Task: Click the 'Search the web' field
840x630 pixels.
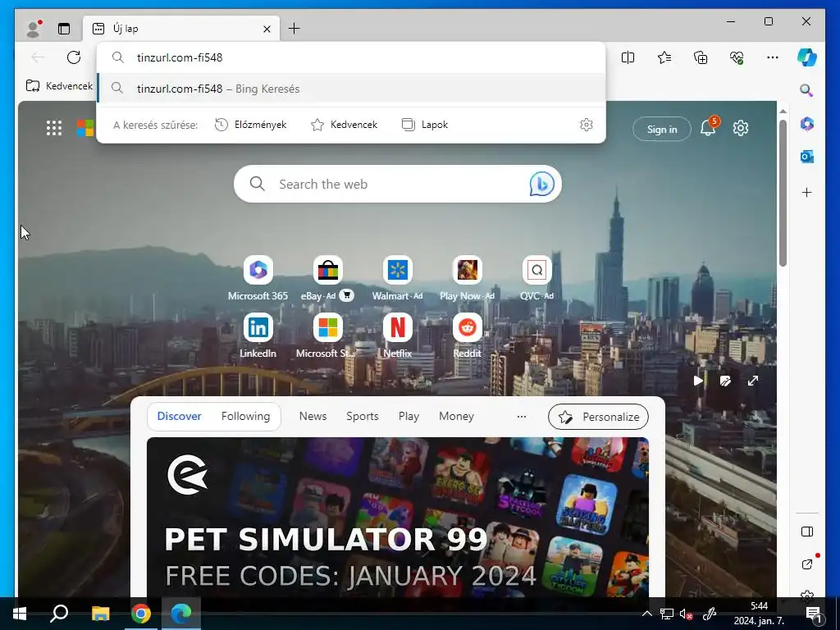Action: tap(398, 184)
